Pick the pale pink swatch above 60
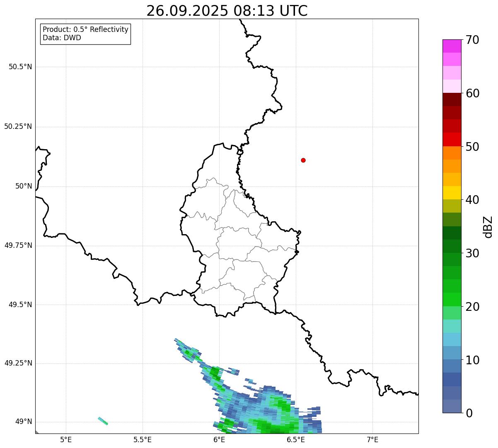 452,86
